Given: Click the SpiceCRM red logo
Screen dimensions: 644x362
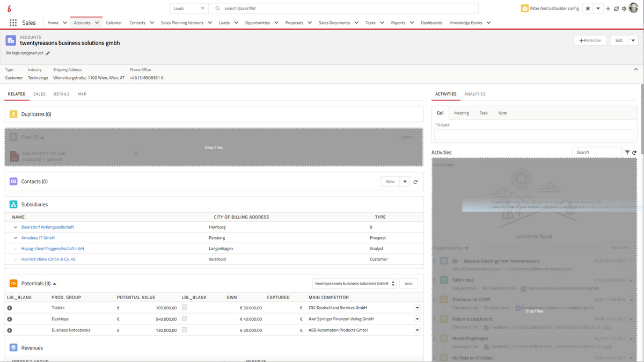Looking at the screenshot, I should click(10, 9).
